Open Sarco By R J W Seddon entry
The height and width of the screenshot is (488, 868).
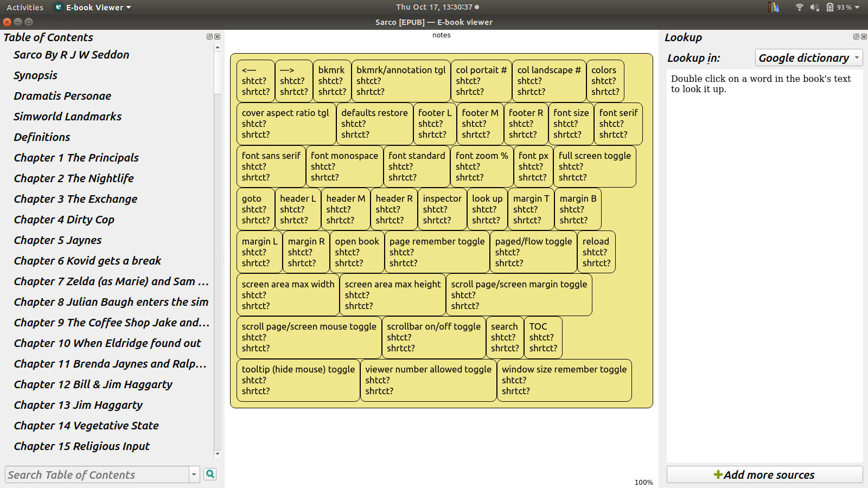tap(72, 55)
